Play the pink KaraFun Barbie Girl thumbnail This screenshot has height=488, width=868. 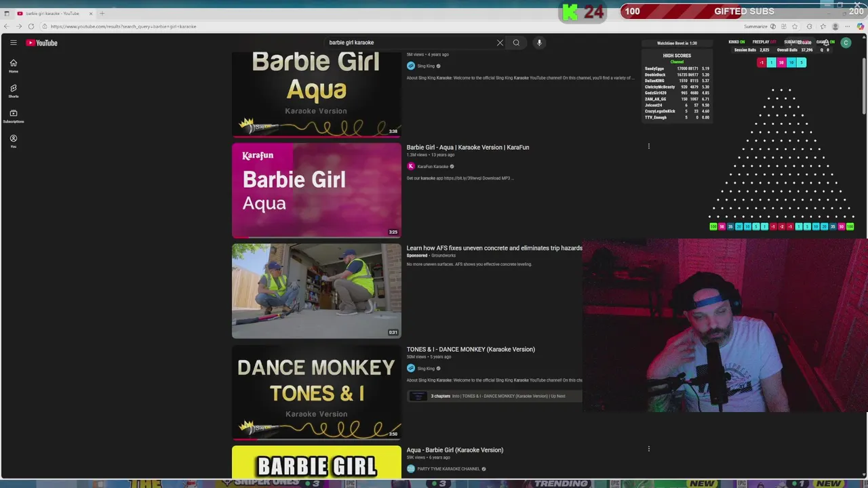pyautogui.click(x=316, y=190)
